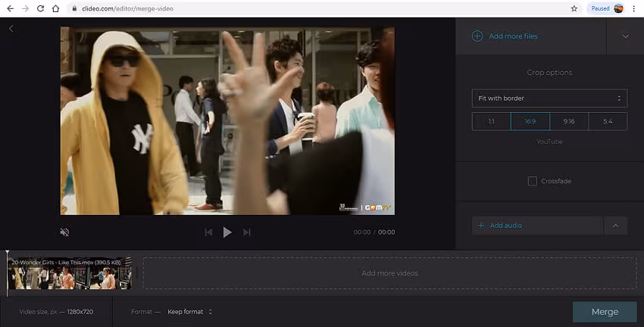Open the Chrome three-dot menu

(634, 8)
